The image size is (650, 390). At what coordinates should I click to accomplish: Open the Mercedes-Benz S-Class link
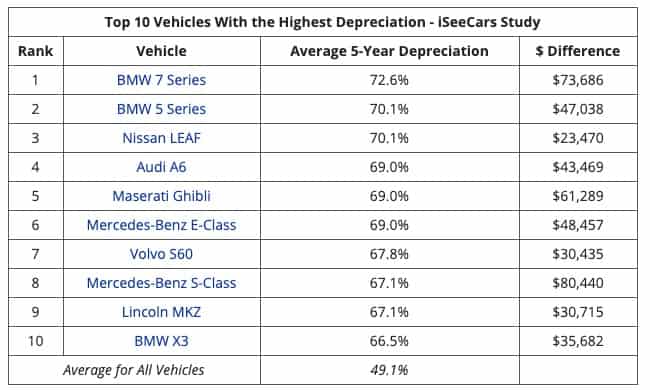[x=161, y=283]
